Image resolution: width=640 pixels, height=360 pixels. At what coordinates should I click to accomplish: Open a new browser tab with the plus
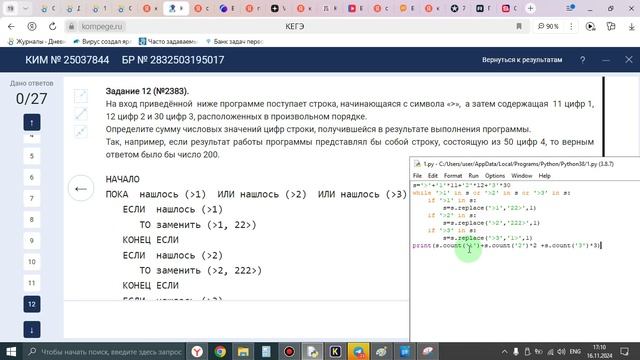point(530,8)
